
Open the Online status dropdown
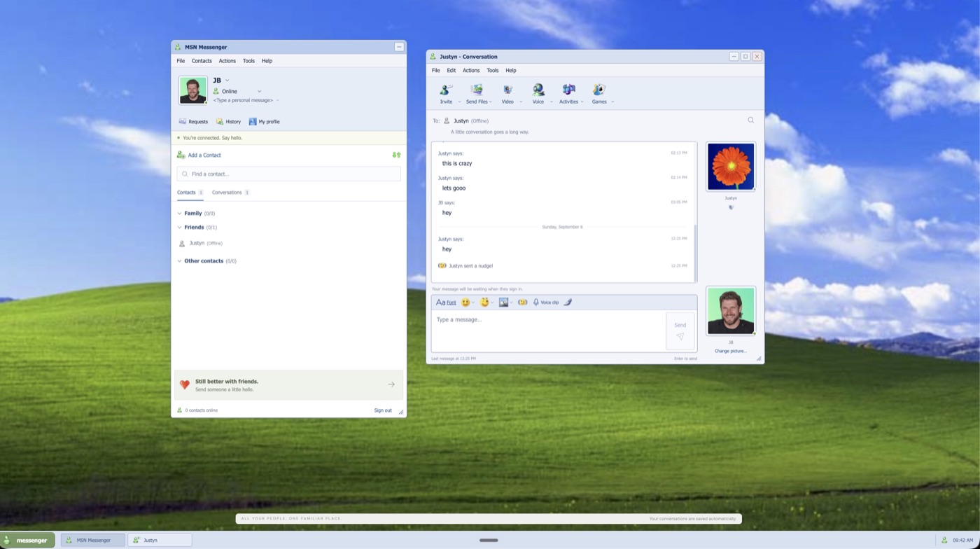click(259, 91)
